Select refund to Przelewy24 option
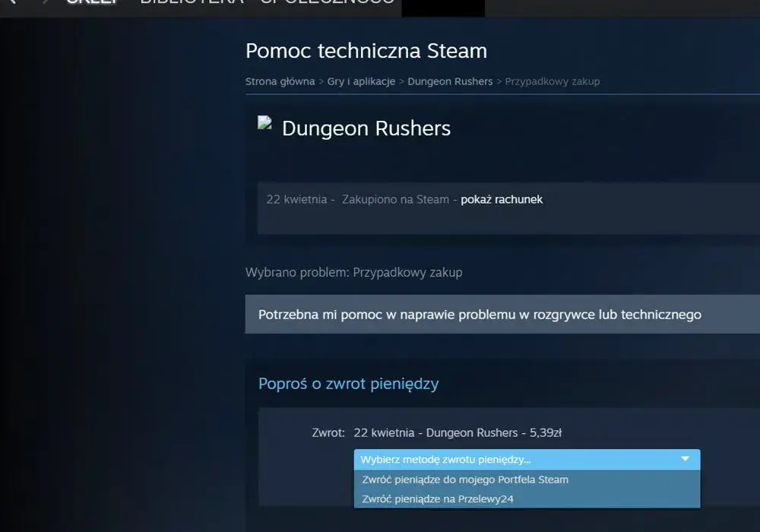This screenshot has height=532, width=760. coord(527,499)
